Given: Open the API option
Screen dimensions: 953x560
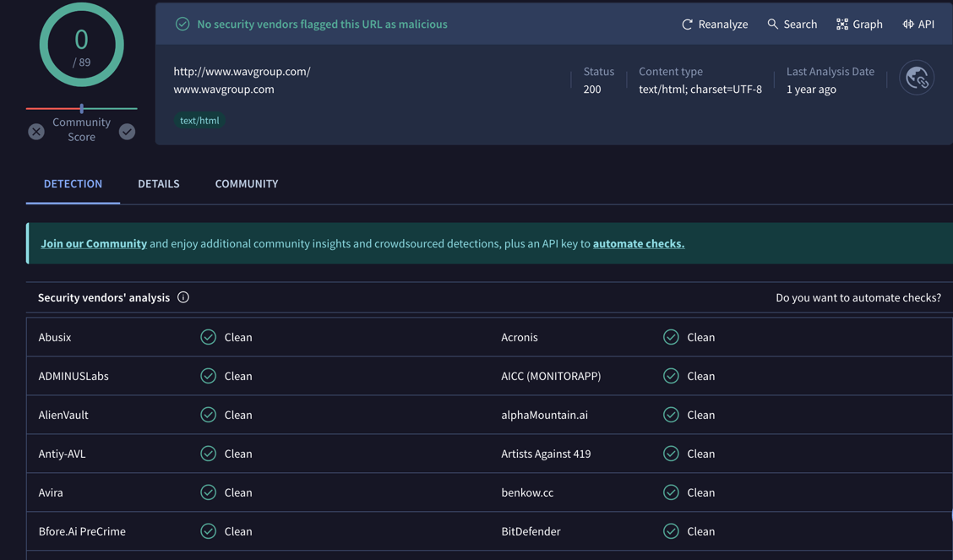Looking at the screenshot, I should 918,24.
